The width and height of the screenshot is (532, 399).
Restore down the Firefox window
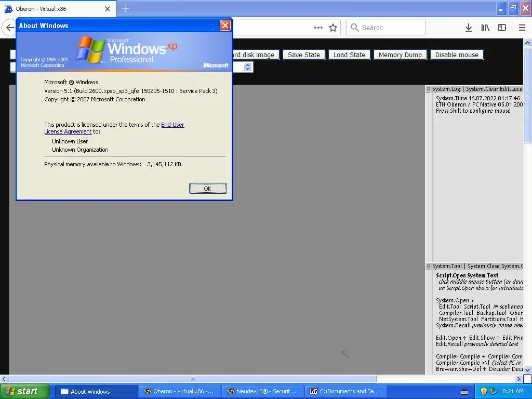click(x=513, y=8)
